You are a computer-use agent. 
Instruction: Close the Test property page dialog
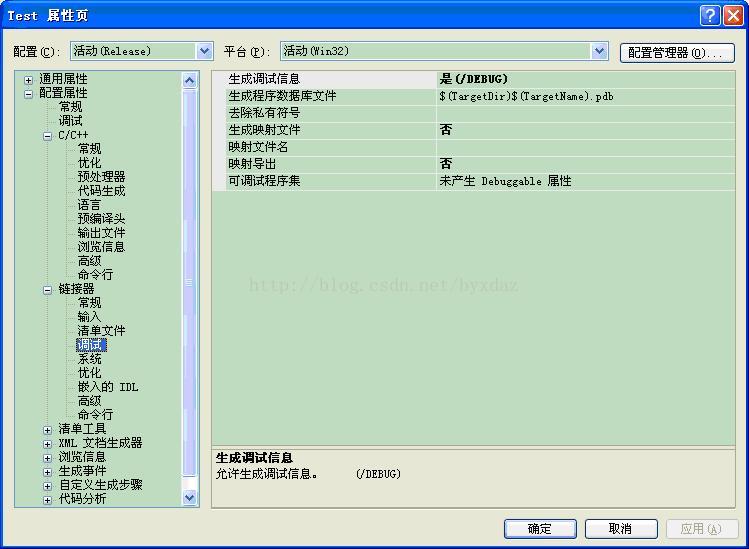tap(733, 15)
